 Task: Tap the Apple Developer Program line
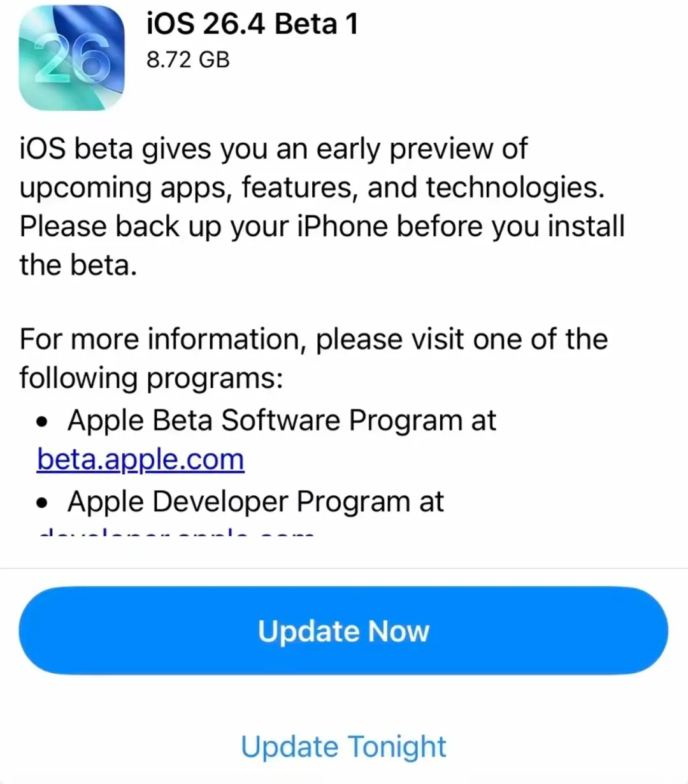coord(255,502)
